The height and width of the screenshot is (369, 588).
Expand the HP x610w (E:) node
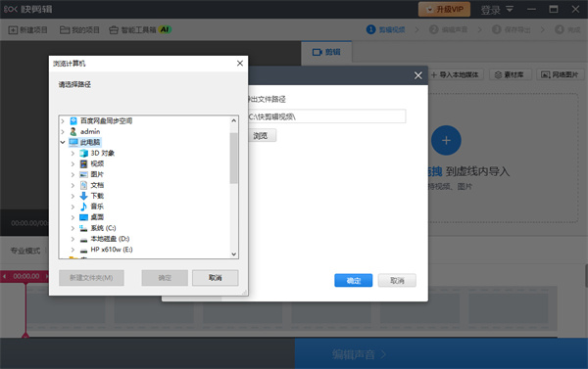pos(73,250)
